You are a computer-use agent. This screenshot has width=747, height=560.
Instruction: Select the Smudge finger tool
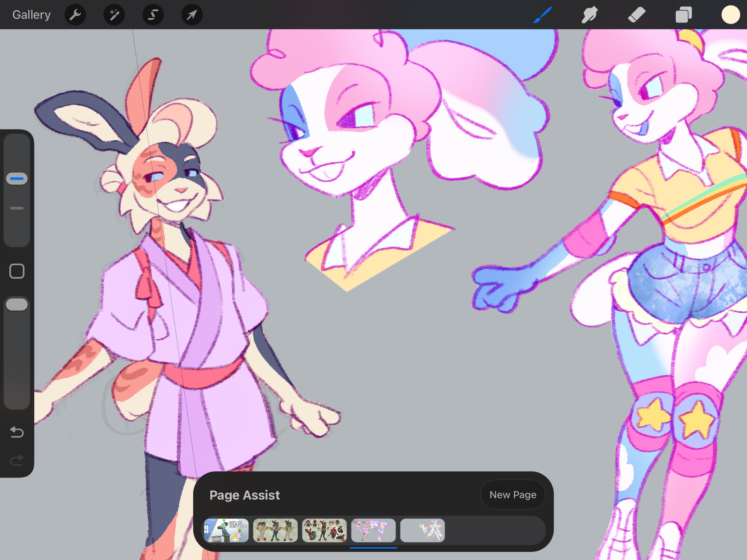coord(589,15)
